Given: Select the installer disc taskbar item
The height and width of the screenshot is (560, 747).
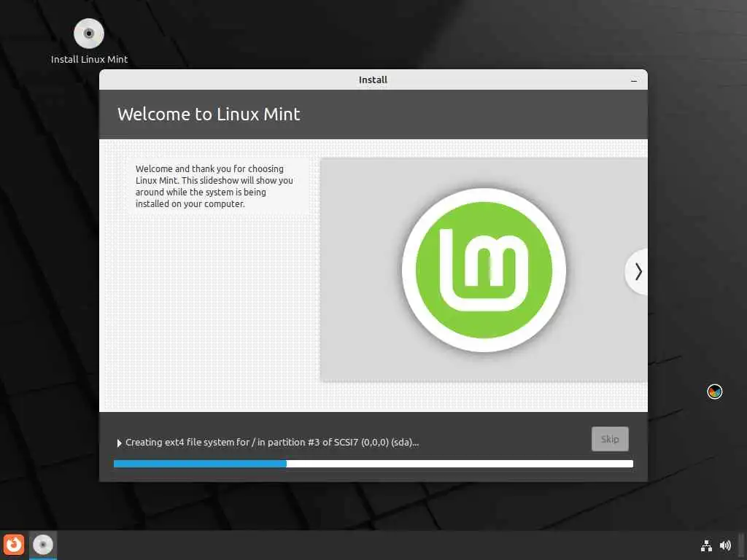Looking at the screenshot, I should 43,545.
